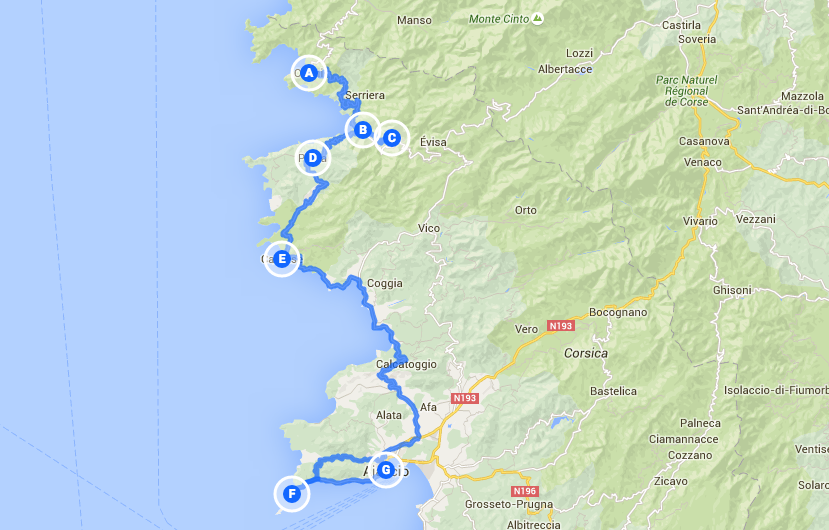Click the Parc Naturel Régional de Corse label
The height and width of the screenshot is (530, 829).
pyautogui.click(x=686, y=91)
